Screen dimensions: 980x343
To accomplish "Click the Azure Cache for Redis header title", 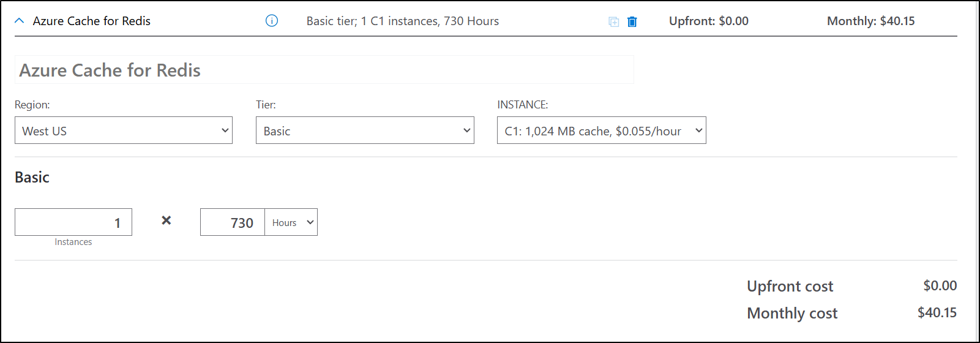I will [x=92, y=21].
